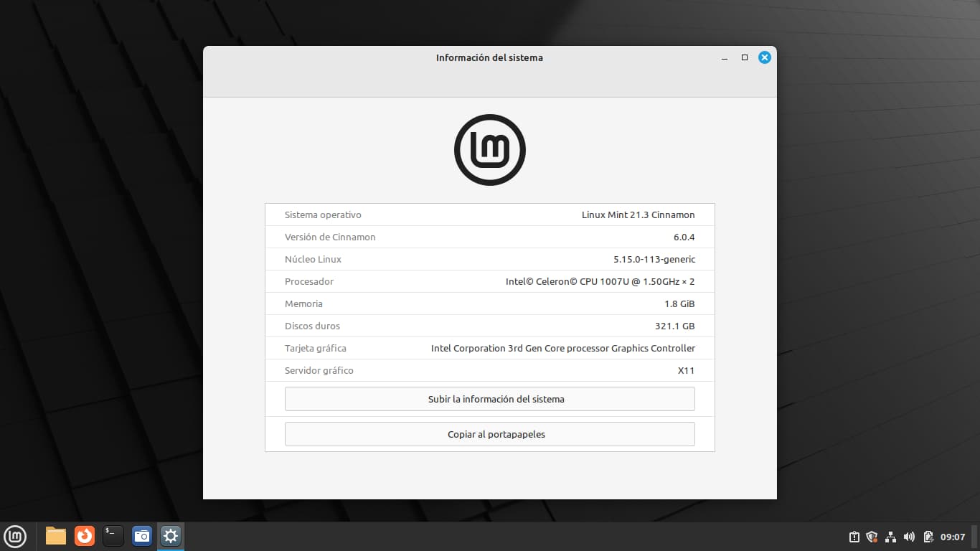
Task: Select the 1.8 GiB memory value
Action: [679, 303]
